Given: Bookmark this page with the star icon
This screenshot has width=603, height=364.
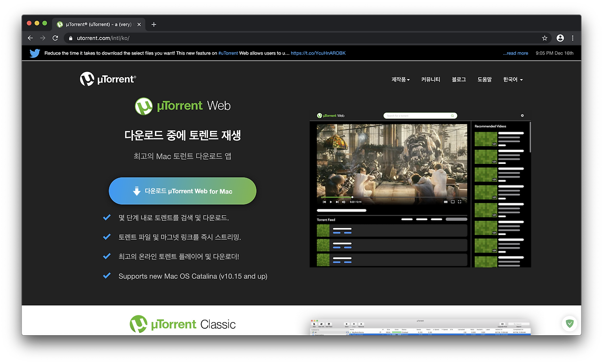Looking at the screenshot, I should [x=545, y=38].
